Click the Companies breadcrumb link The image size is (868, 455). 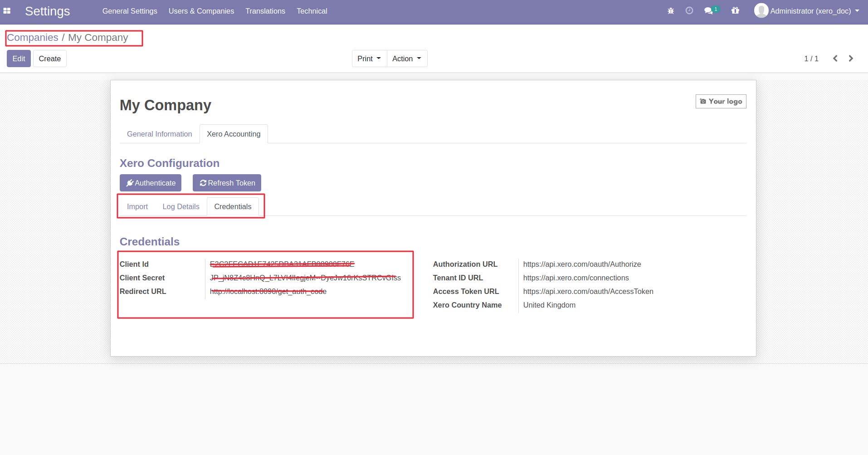pyautogui.click(x=33, y=38)
